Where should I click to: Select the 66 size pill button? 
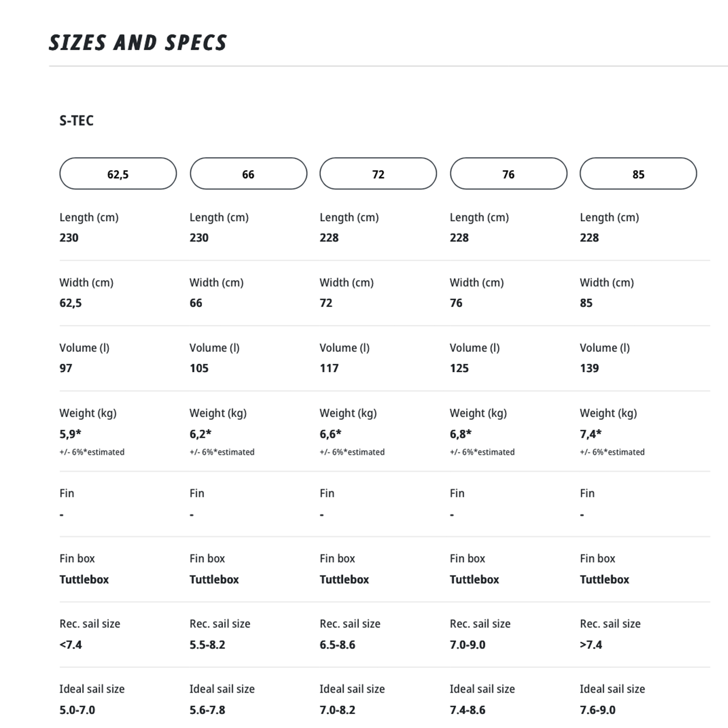(x=248, y=174)
